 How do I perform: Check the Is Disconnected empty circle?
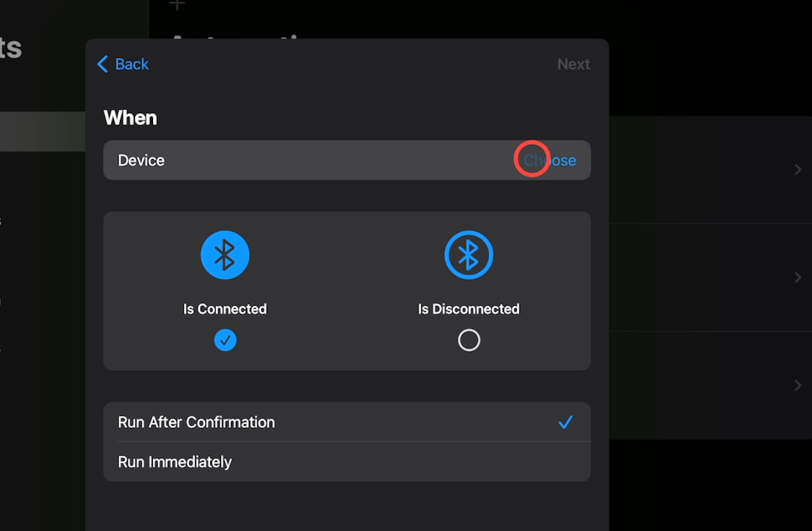(x=469, y=340)
